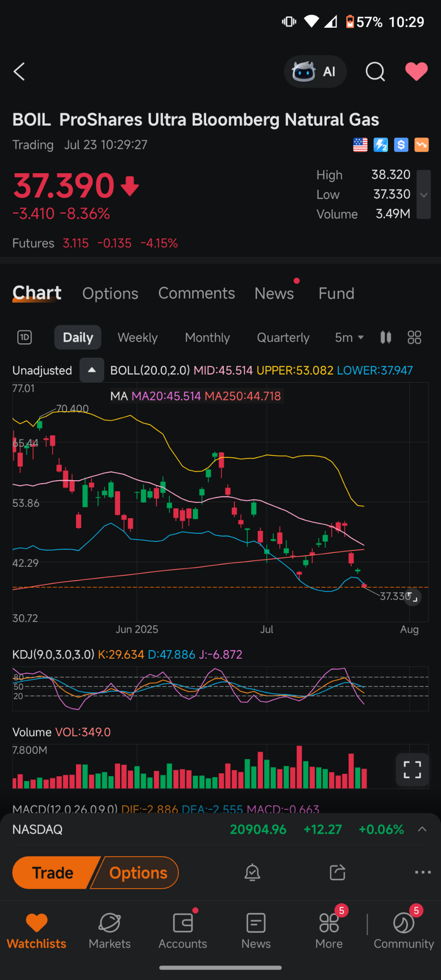Open the bottom News navigation tab
Viewport: 441px width, 980px height.
coord(256,931)
